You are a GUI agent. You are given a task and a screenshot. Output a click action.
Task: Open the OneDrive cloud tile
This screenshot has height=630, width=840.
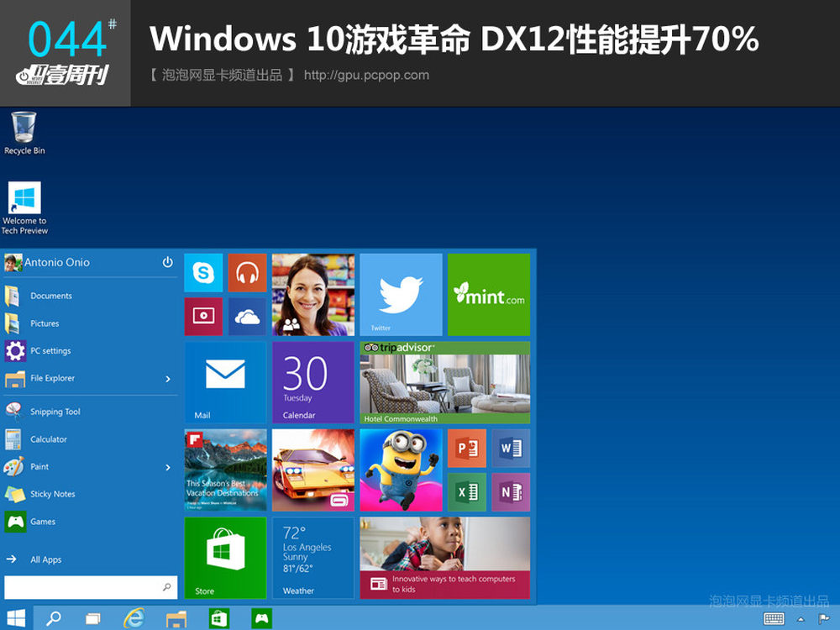tap(248, 317)
